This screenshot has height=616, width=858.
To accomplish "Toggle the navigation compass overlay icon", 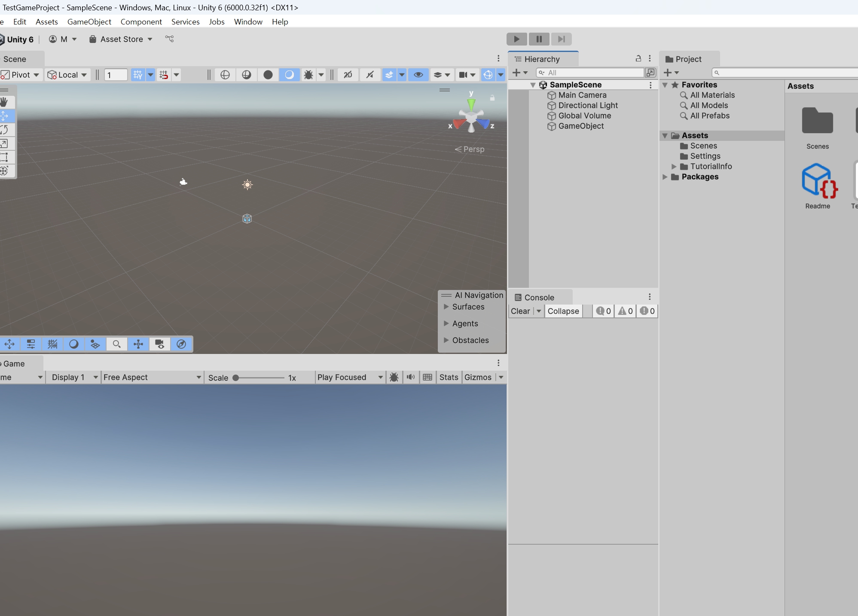I will (x=181, y=344).
